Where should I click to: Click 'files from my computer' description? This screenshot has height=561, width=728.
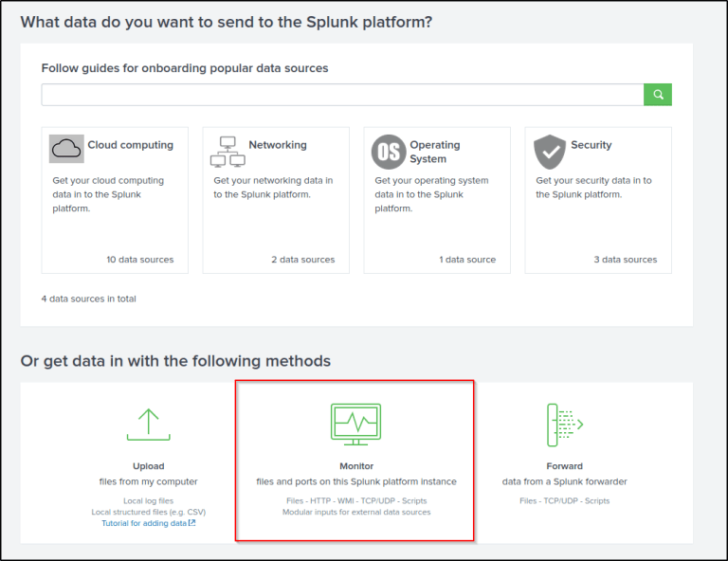tap(149, 481)
